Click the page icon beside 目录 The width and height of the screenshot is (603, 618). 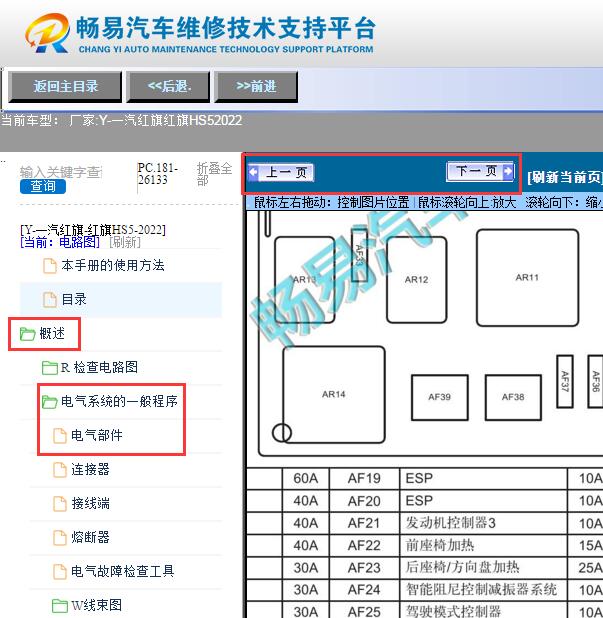[x=50, y=300]
